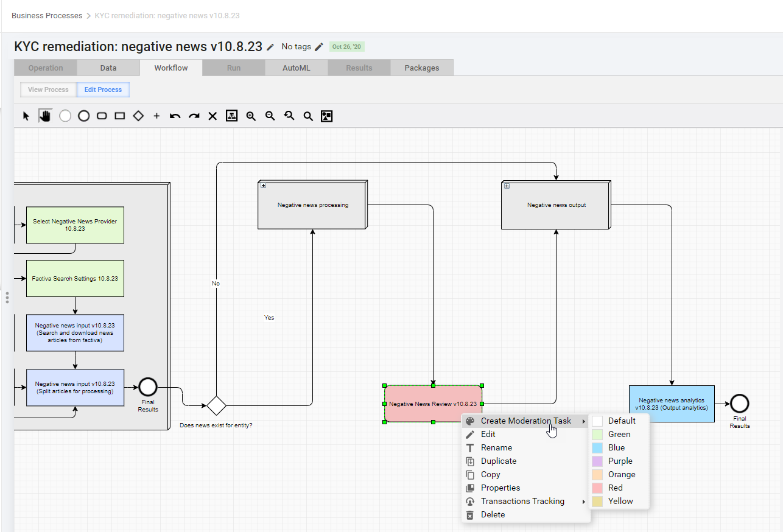The width and height of the screenshot is (783, 532).
Task: Pick the diamond gateway shape
Action: coord(138,116)
